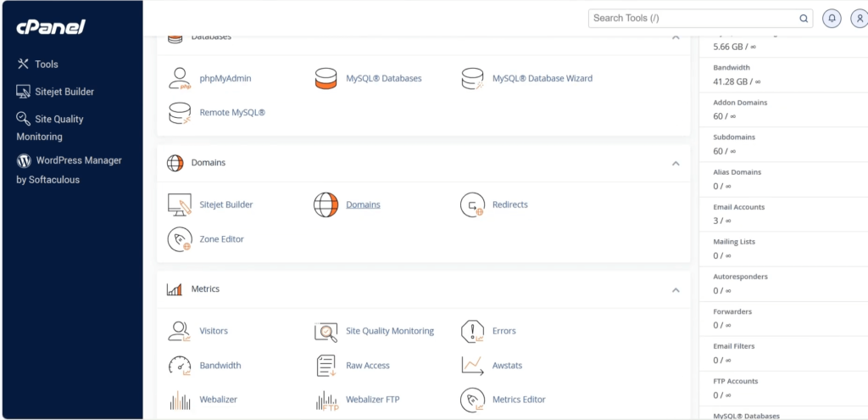Click the Email Filters statistic label

(x=733, y=346)
